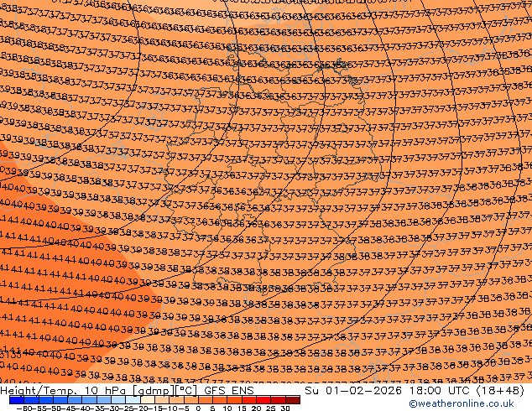Click the legend swatch between -35 and -30

(104, 400)
